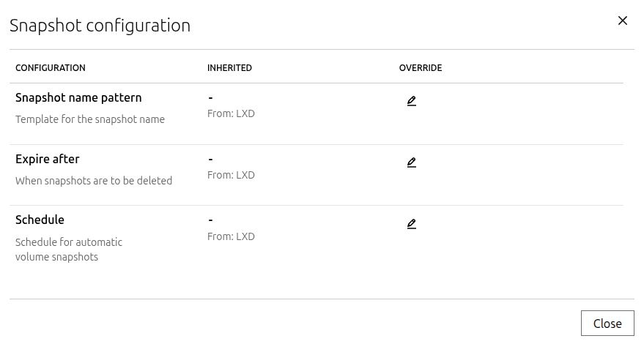Edit the Expire after override

pos(411,162)
